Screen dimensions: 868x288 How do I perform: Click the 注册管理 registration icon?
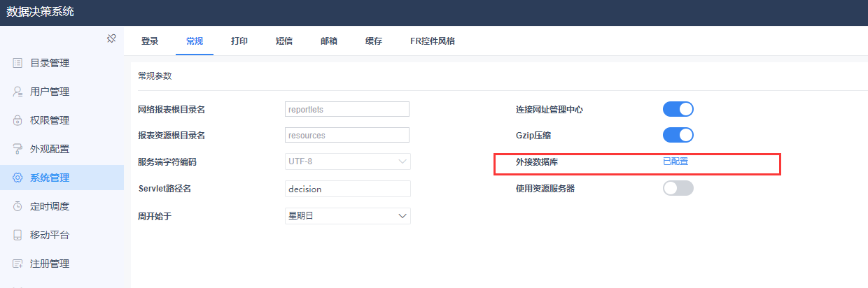click(x=17, y=264)
